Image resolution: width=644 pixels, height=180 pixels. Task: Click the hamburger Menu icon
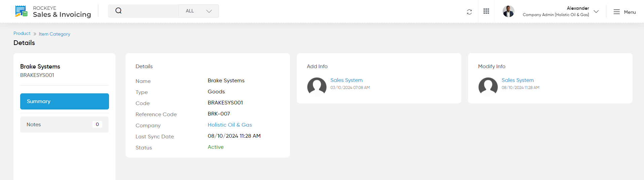coord(616,12)
